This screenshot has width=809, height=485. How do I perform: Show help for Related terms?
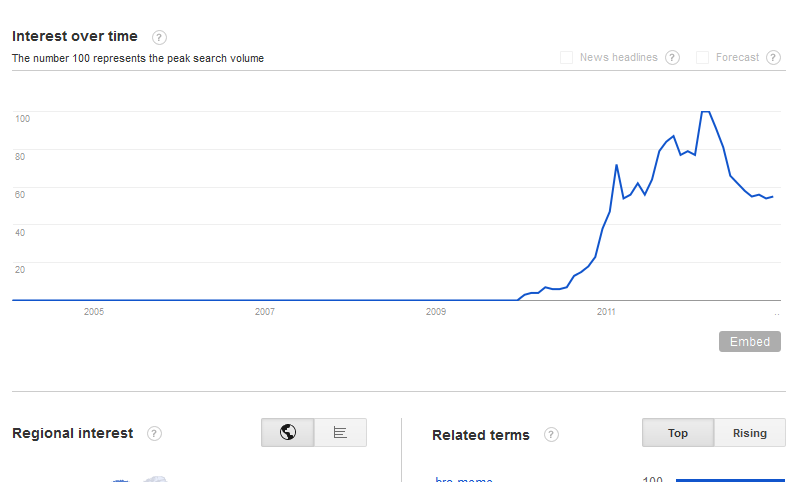[551, 435]
